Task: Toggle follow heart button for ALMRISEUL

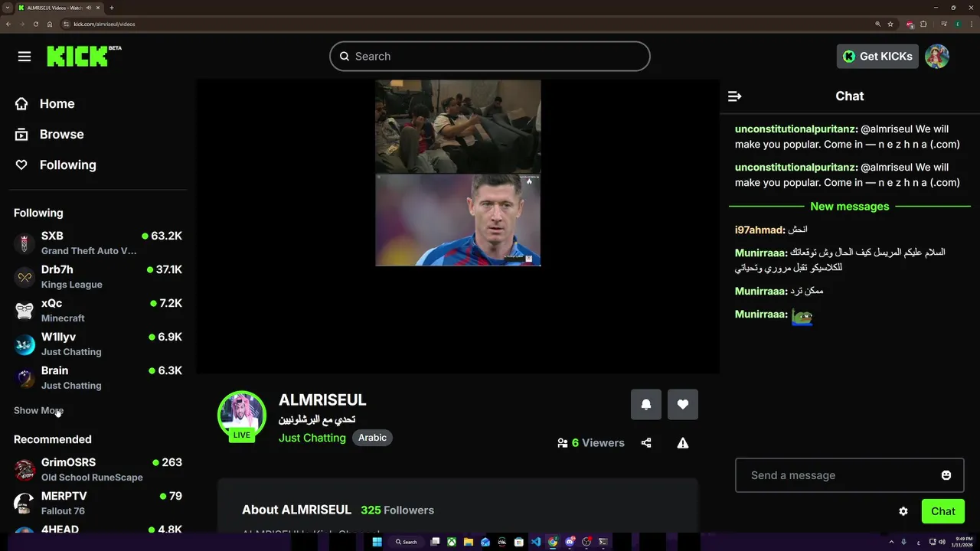Action: pos(683,404)
